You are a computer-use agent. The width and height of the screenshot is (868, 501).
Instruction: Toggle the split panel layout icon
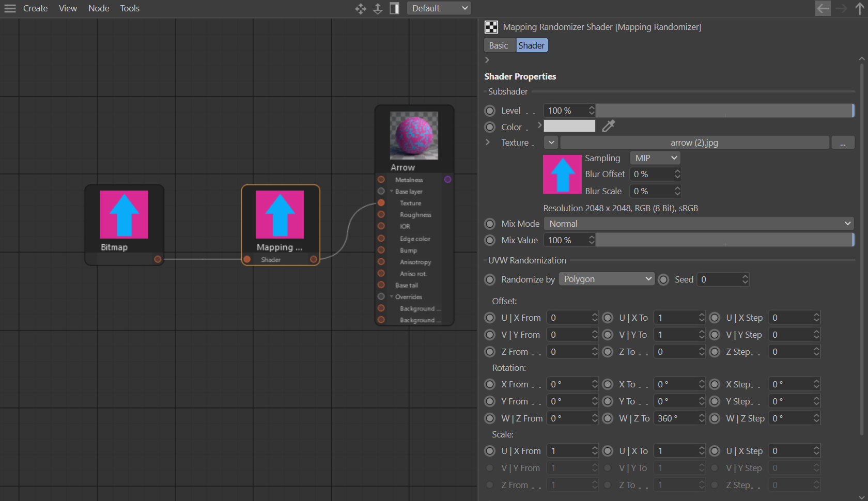(x=394, y=8)
